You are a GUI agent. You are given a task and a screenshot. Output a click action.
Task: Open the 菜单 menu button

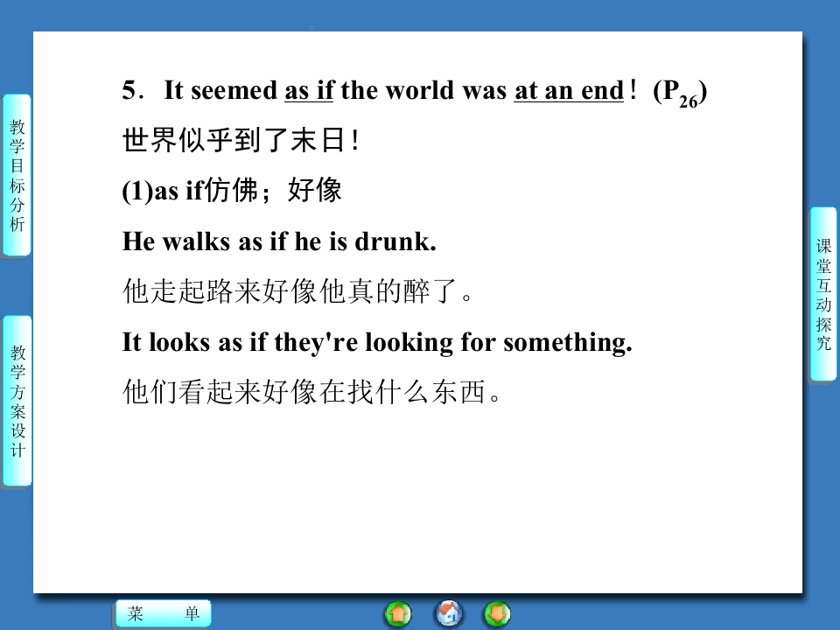164,613
